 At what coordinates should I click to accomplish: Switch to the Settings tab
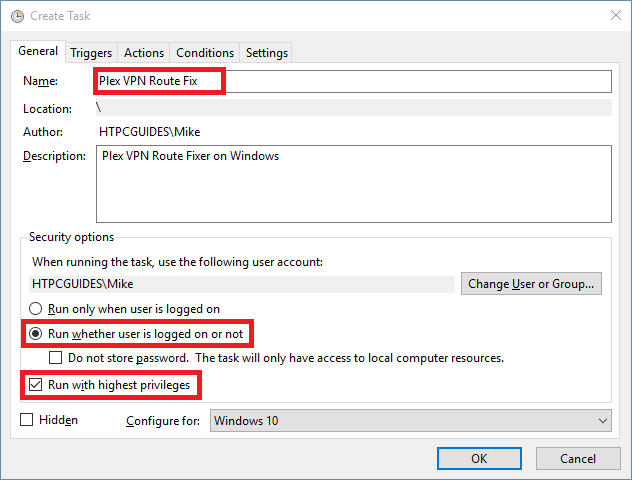(266, 53)
